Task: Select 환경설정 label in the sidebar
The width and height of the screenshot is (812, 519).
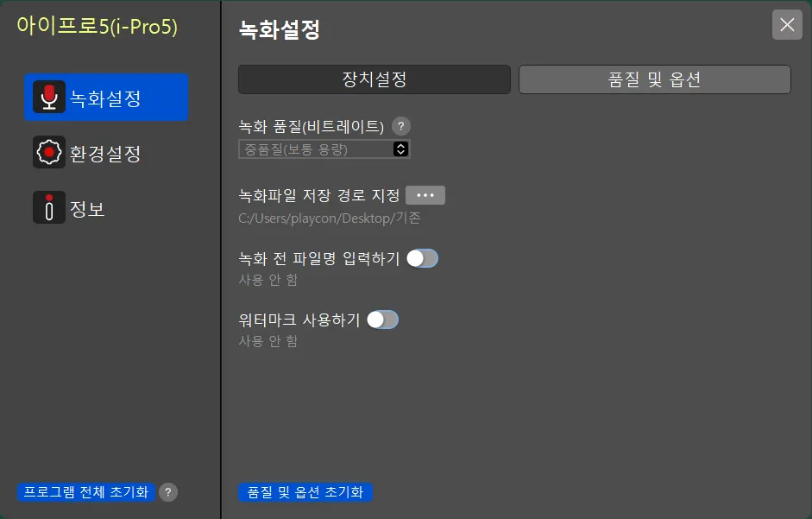Action: (105, 154)
